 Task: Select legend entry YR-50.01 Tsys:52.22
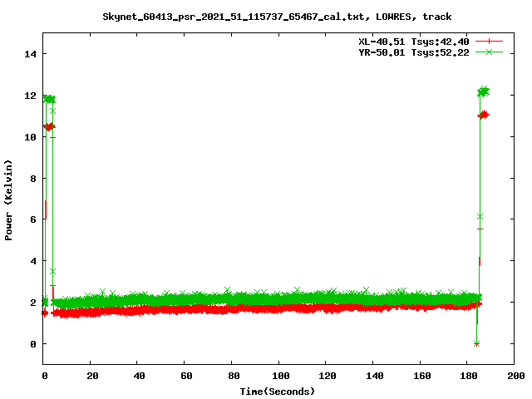tap(414, 52)
